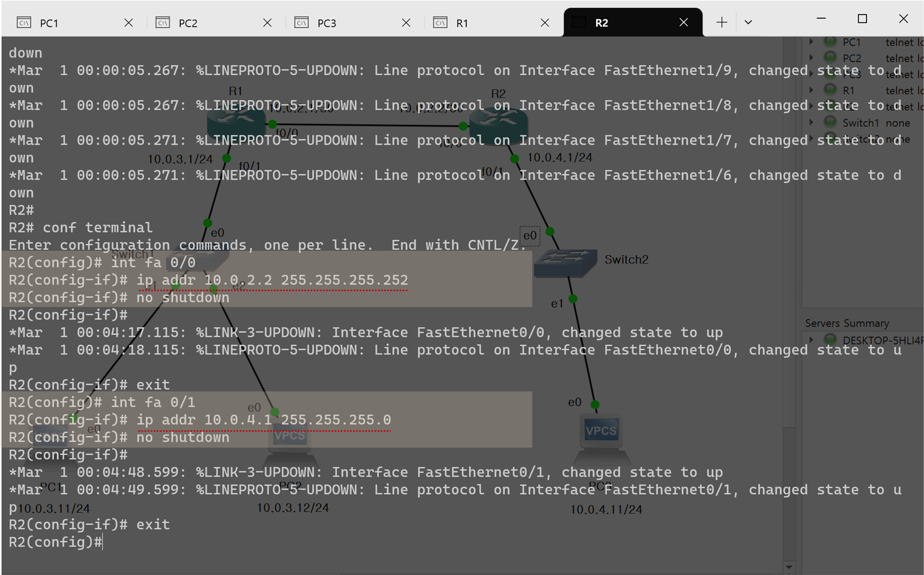Screen dimensions: 924x575
Task: Close the terminal window
Action: [x=904, y=19]
